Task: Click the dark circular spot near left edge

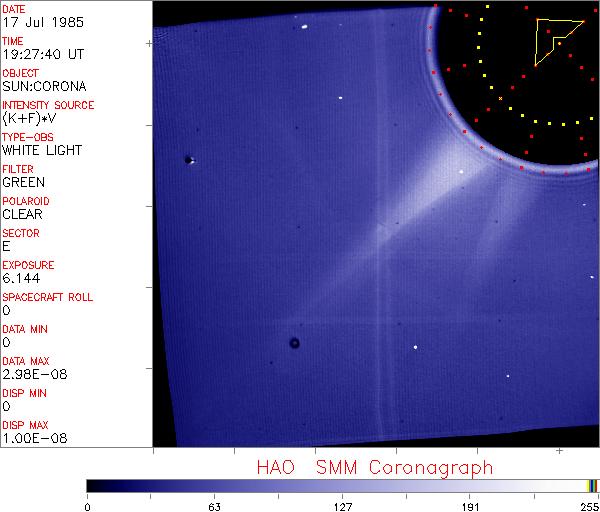Action: [188, 159]
